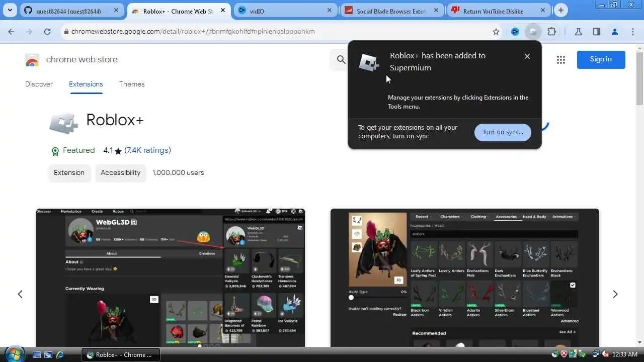Image resolution: width=644 pixels, height=362 pixels.
Task: Open the browser three-dot menu
Action: pos(633,31)
